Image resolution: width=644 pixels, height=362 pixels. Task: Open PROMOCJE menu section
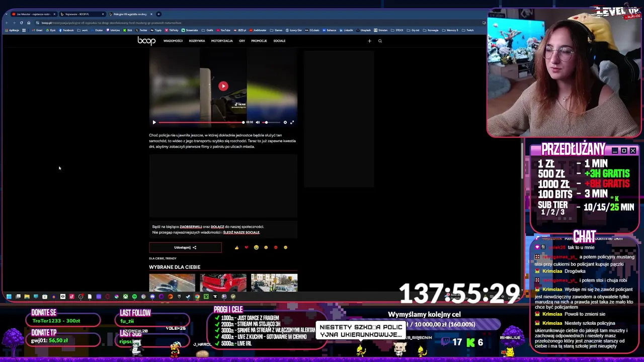259,41
